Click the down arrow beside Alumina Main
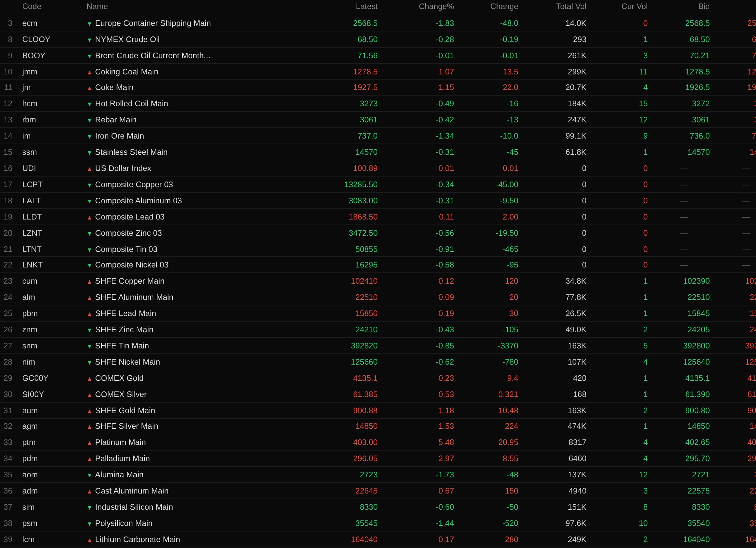The width and height of the screenshot is (756, 548). coord(89,475)
